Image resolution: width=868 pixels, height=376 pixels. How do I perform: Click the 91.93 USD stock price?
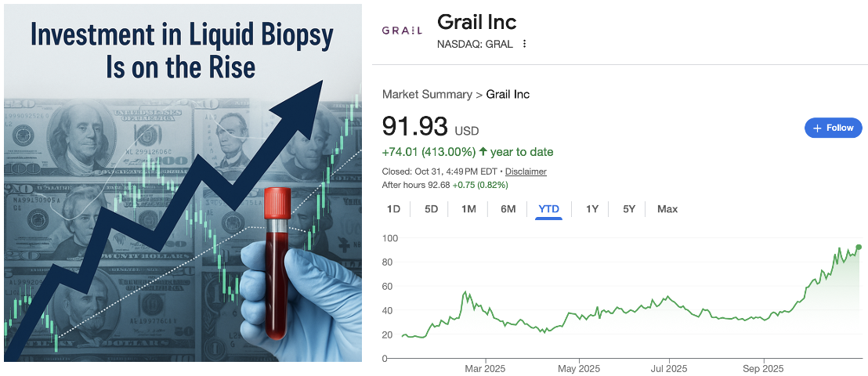pyautogui.click(x=415, y=128)
